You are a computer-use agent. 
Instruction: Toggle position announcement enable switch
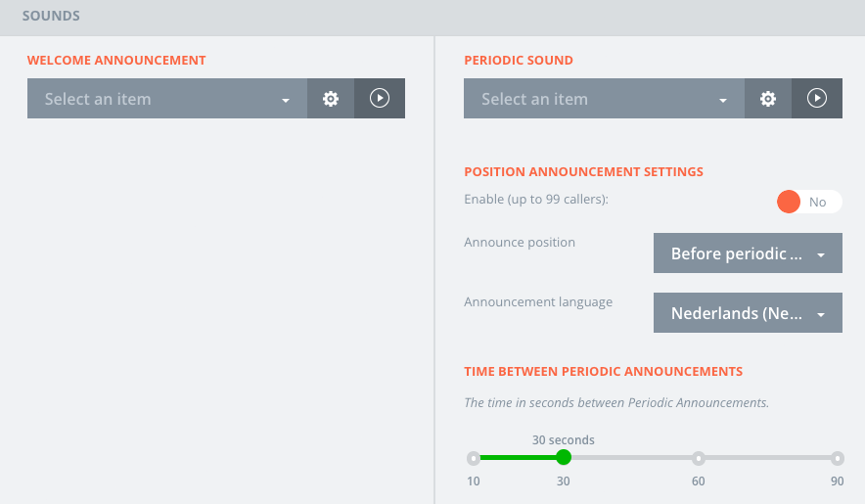click(809, 202)
